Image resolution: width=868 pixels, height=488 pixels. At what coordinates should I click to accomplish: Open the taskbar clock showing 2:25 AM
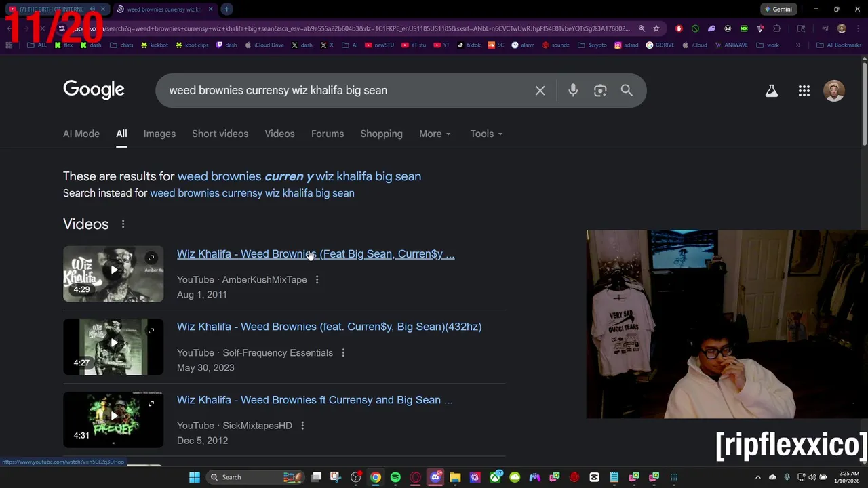848,477
